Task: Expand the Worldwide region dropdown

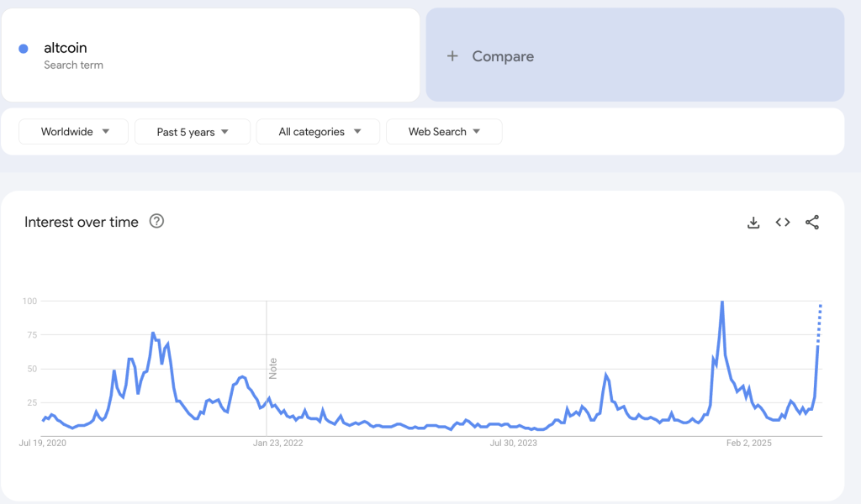Action: click(x=74, y=132)
